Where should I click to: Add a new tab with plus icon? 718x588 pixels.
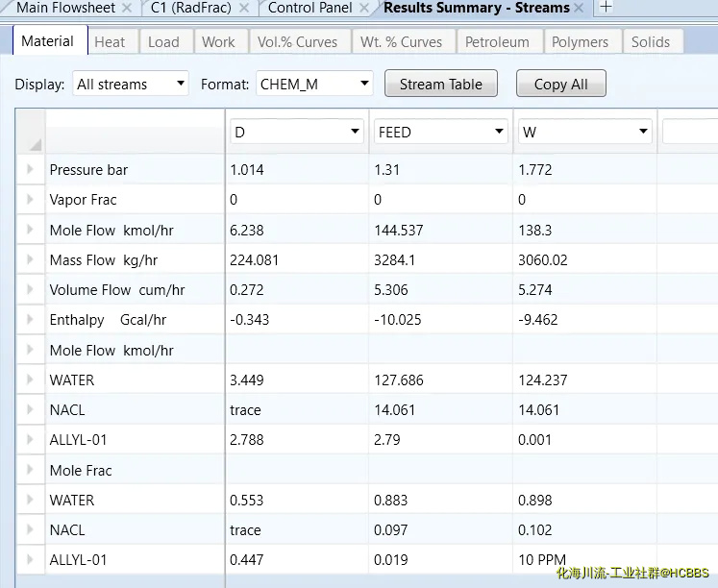tap(606, 7)
